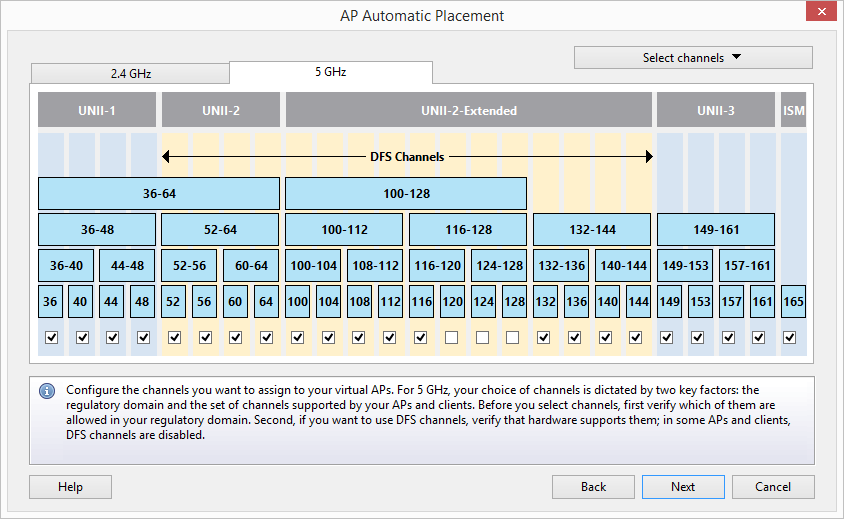Pick the 80 MHz block 132-144

coord(592,229)
